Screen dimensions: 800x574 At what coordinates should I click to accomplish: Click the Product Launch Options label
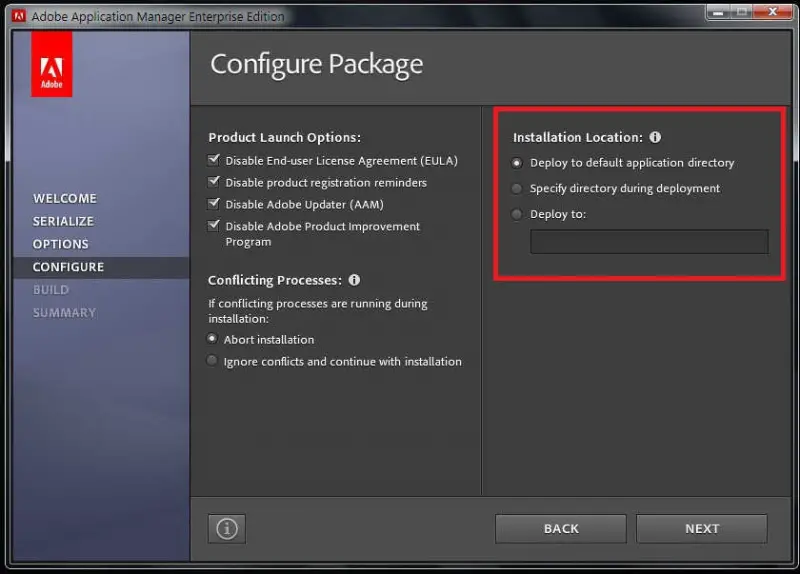click(x=285, y=137)
